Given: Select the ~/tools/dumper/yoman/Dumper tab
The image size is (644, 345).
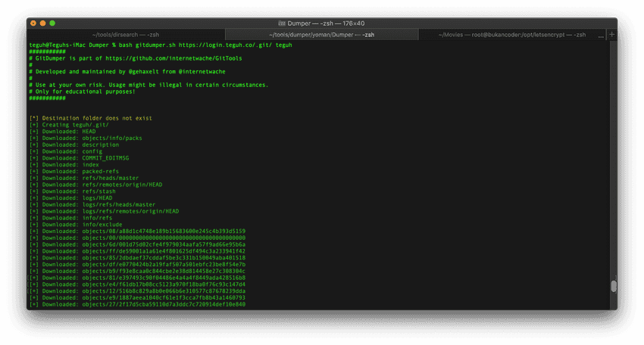Looking at the screenshot, I should pyautogui.click(x=321, y=35).
